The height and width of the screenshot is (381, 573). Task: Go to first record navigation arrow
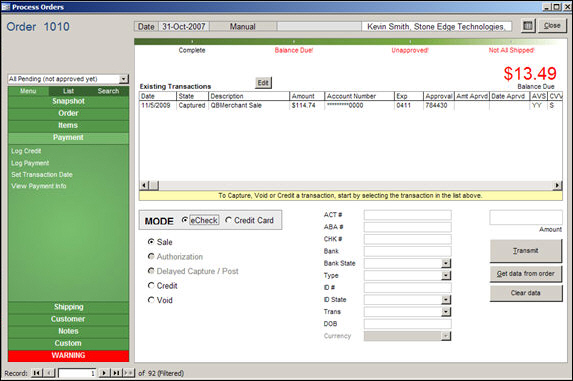[37, 373]
